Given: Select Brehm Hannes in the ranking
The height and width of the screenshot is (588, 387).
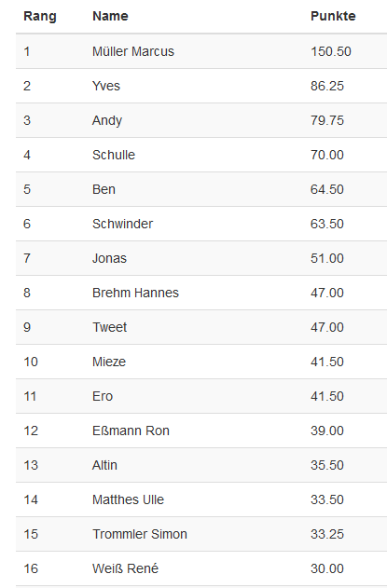Looking at the screenshot, I should 135,293.
